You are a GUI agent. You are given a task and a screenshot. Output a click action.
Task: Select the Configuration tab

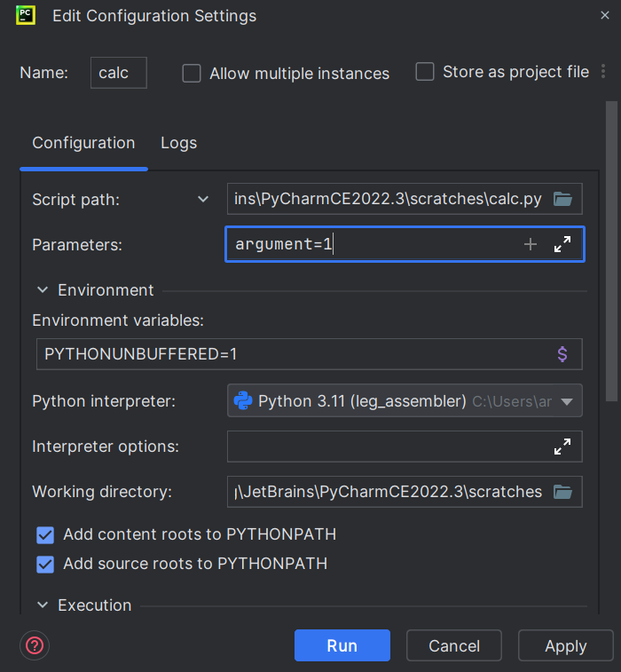click(83, 143)
